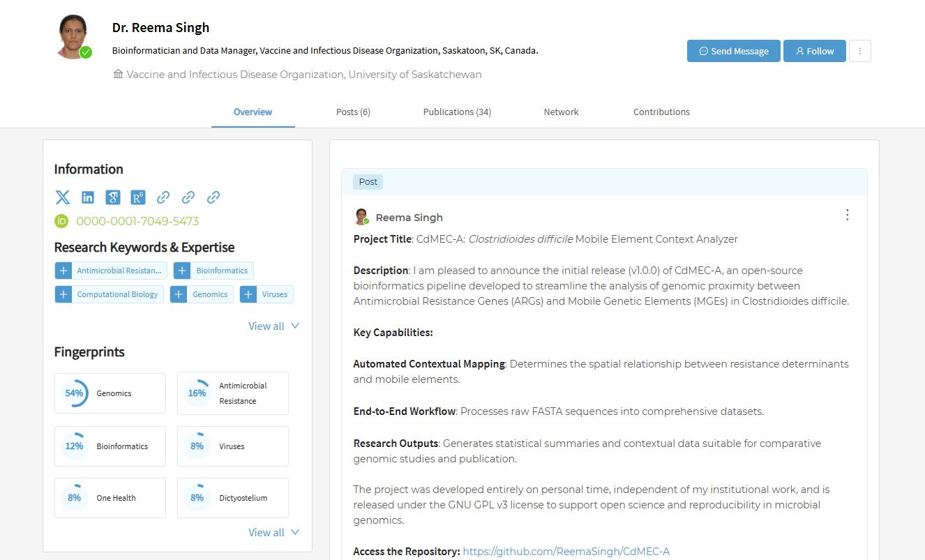Open the Google Scholar profile icon
This screenshot has height=560, width=925.
(x=113, y=197)
